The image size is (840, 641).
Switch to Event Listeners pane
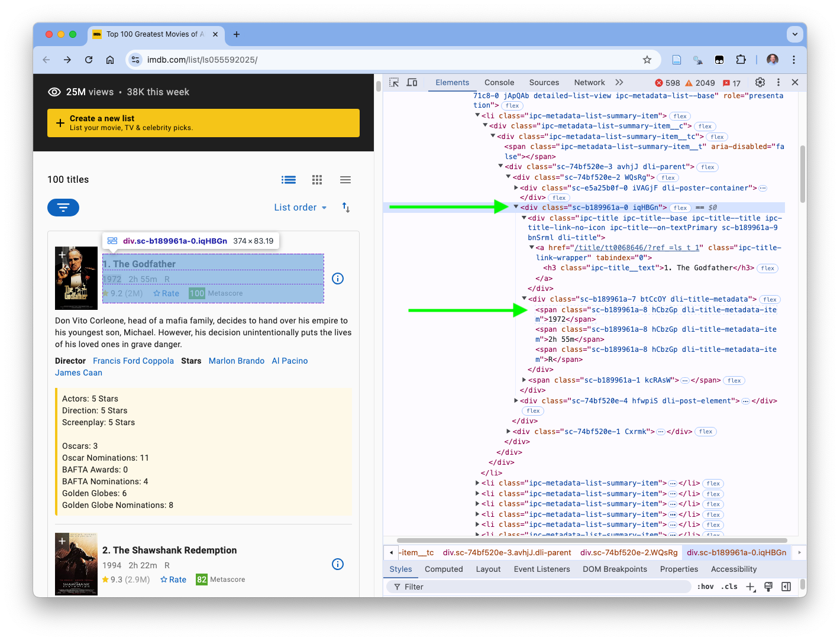pyautogui.click(x=542, y=569)
